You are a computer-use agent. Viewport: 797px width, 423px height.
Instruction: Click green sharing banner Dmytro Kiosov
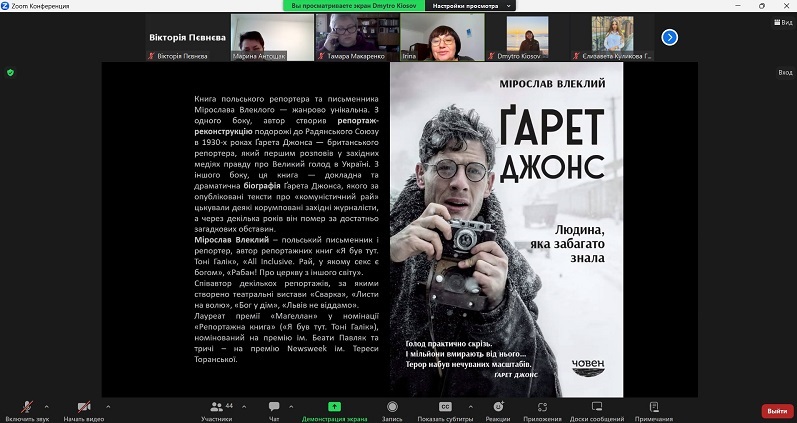[x=354, y=6]
